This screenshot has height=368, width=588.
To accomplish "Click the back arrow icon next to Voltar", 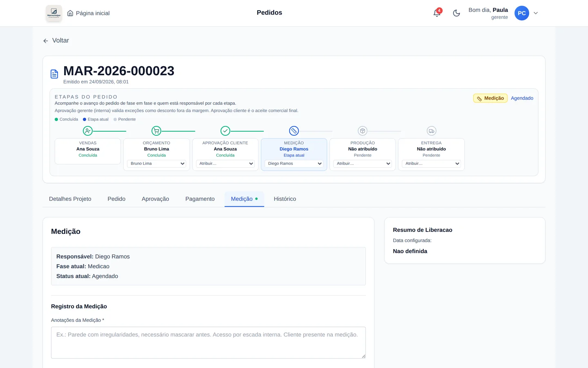I will [46, 41].
